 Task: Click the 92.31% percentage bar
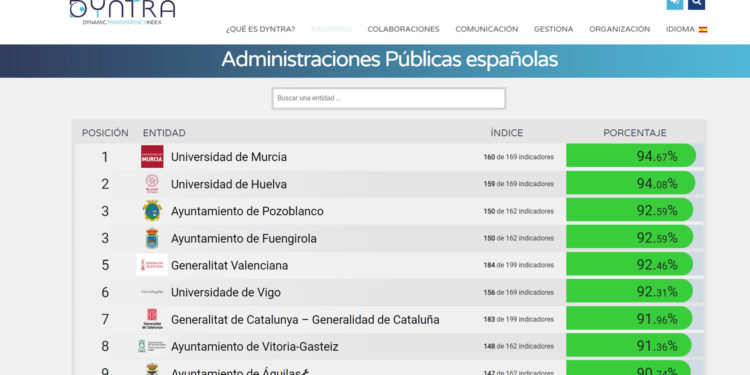[x=629, y=291]
